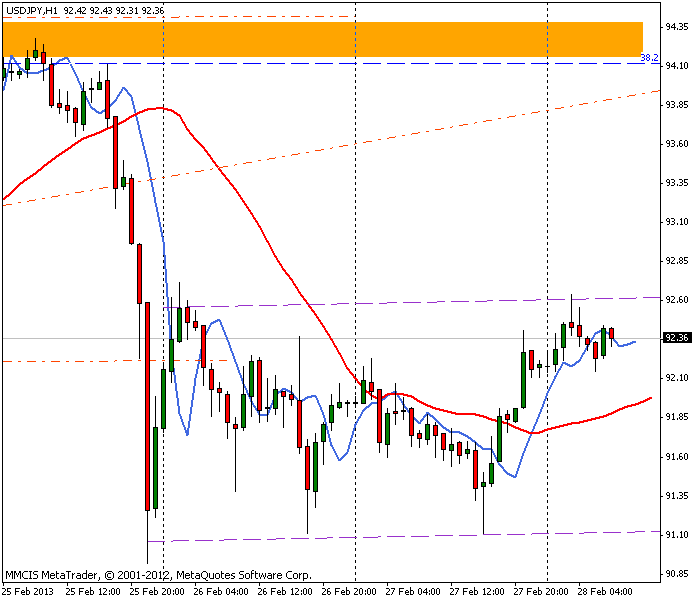Select the orange resistance zone rectangle

(x=323, y=39)
